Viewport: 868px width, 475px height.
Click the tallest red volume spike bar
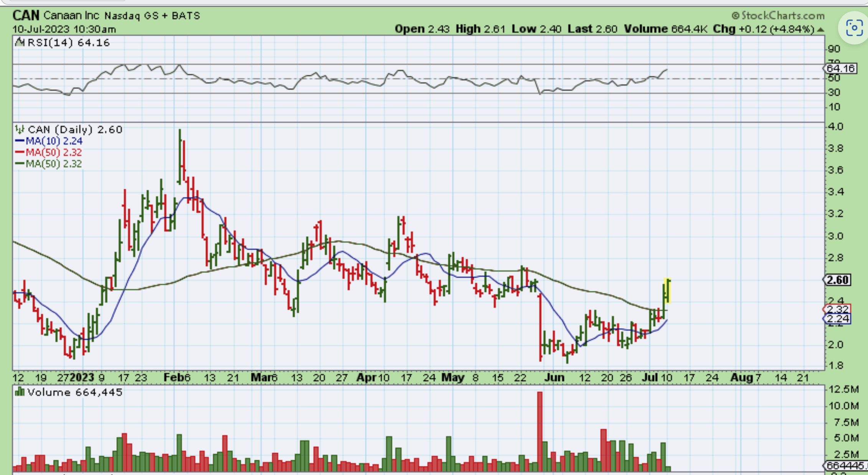click(x=540, y=431)
